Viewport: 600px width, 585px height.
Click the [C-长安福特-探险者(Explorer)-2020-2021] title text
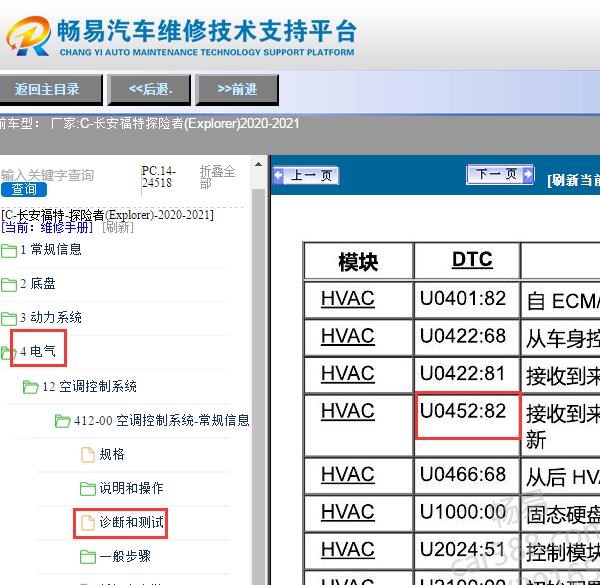107,215
